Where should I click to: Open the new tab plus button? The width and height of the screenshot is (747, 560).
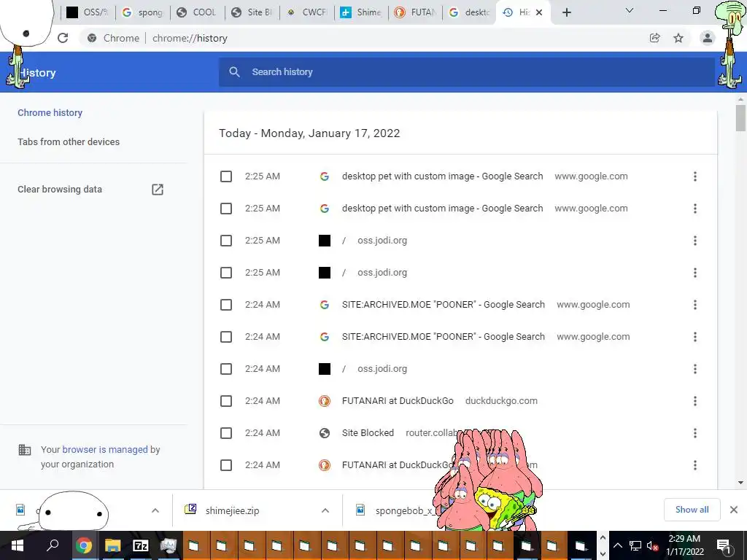[x=566, y=12]
